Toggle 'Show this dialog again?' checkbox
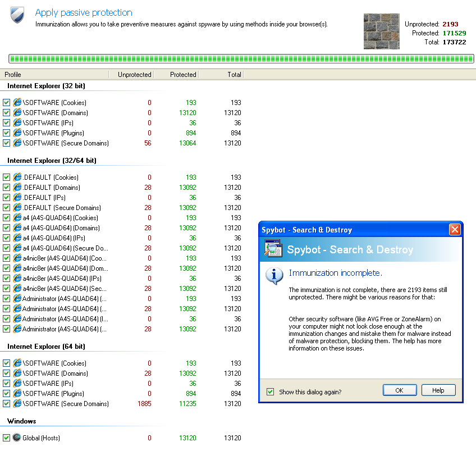Viewport: 476px width, 451px height. click(x=270, y=392)
